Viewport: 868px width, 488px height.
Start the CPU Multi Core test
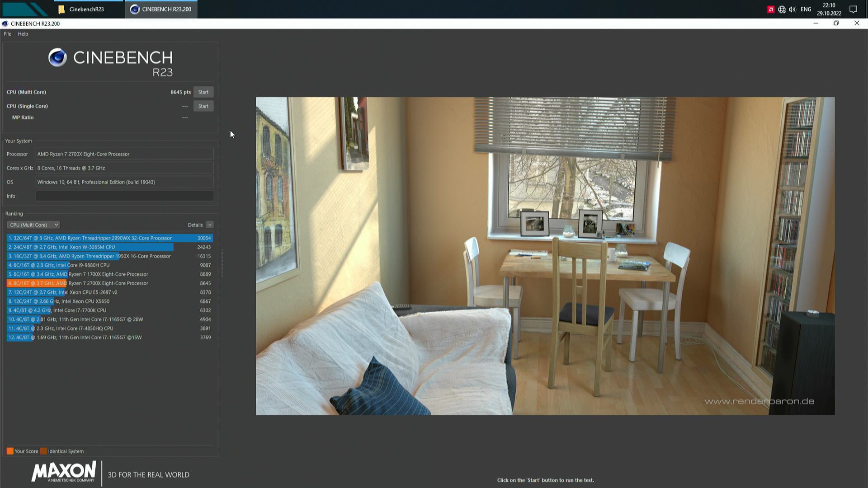point(203,92)
